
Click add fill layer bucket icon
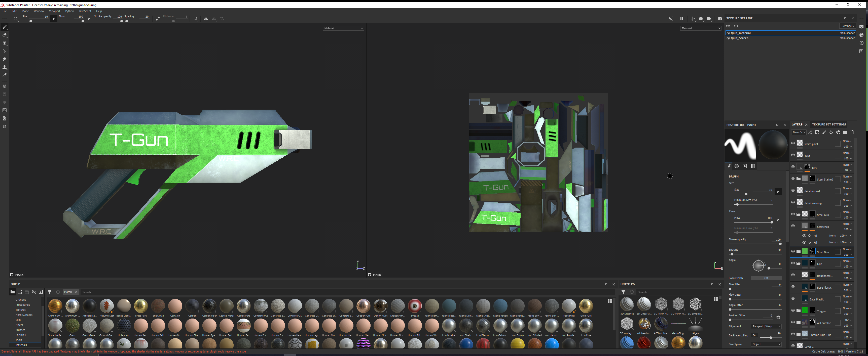point(831,132)
